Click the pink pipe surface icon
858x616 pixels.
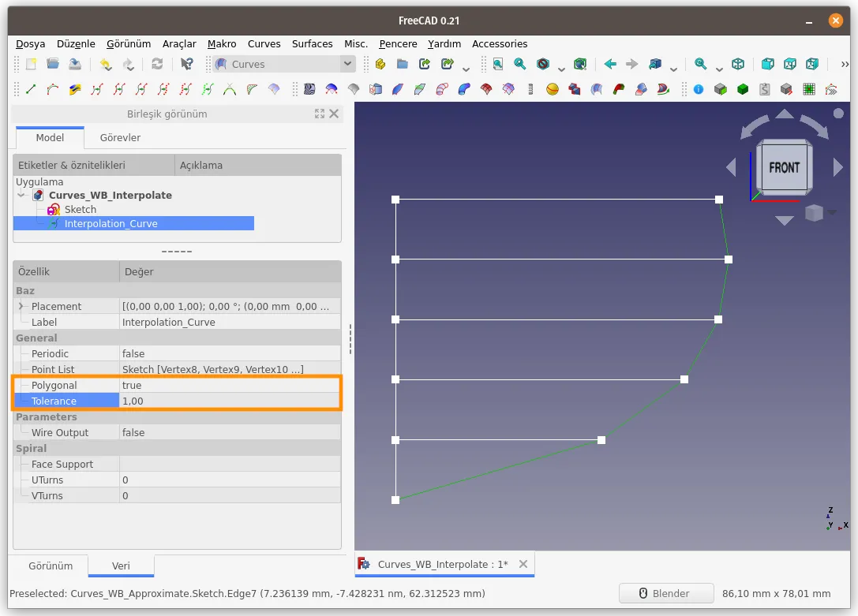442,89
